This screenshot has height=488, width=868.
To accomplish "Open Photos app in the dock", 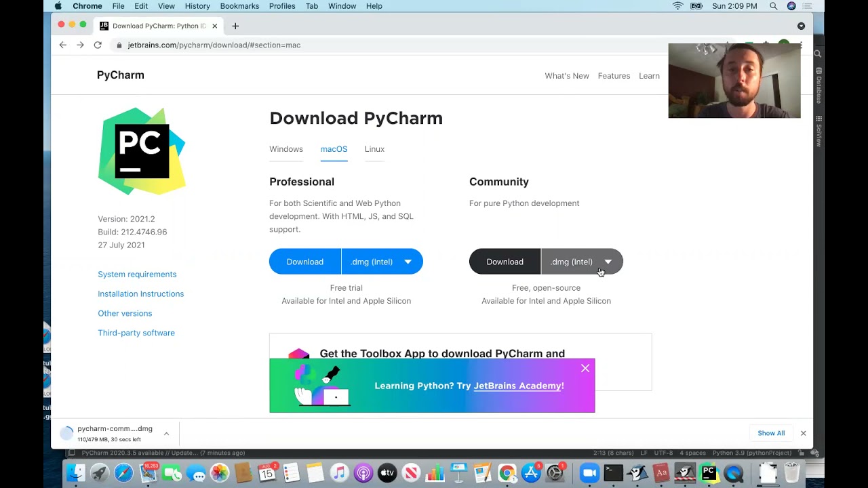I will tap(219, 472).
